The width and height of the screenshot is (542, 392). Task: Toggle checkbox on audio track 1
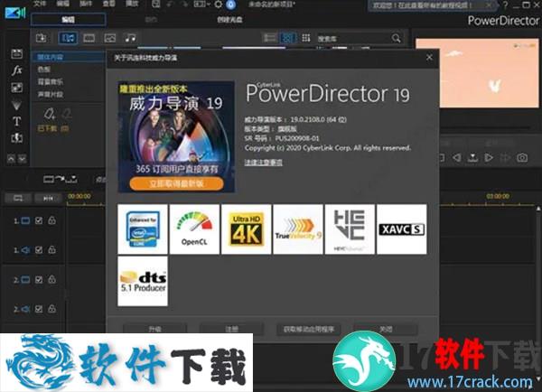tap(39, 250)
